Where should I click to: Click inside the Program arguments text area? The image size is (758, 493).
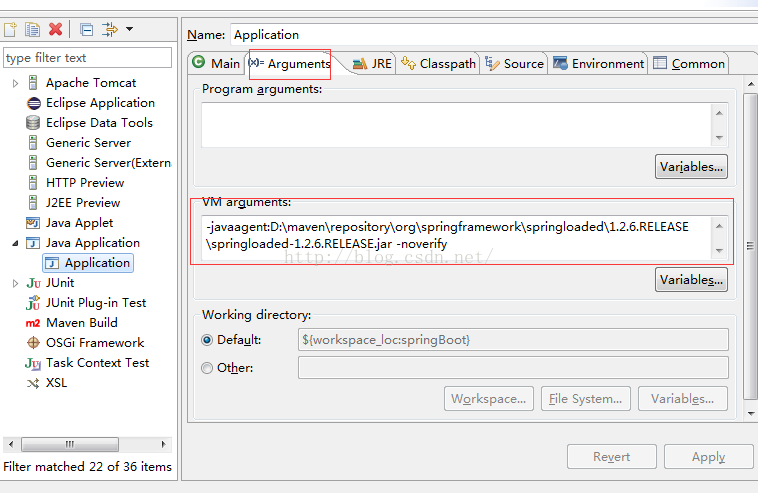click(456, 125)
